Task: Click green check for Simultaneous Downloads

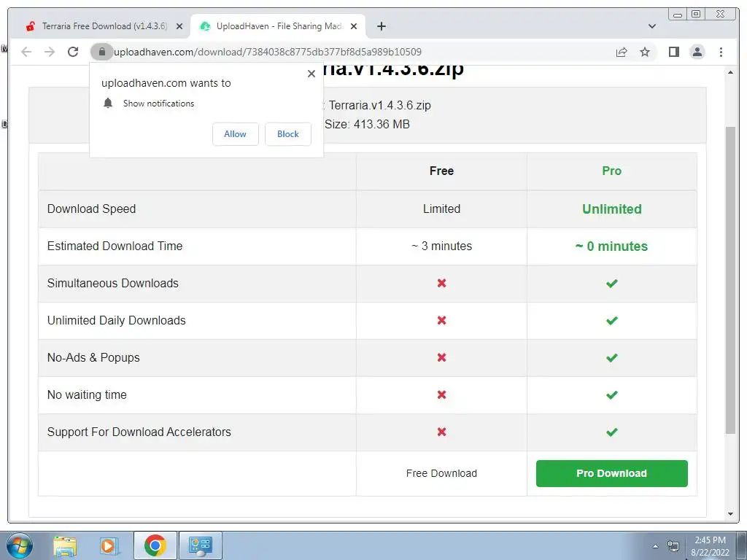Action: [x=612, y=284]
